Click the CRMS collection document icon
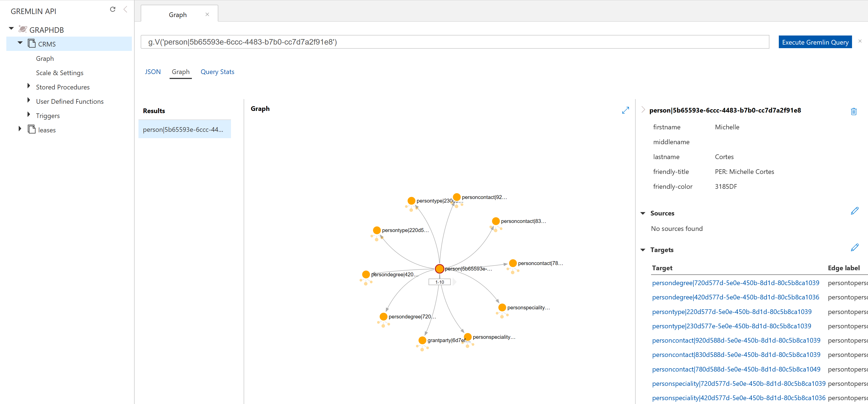 coord(31,43)
